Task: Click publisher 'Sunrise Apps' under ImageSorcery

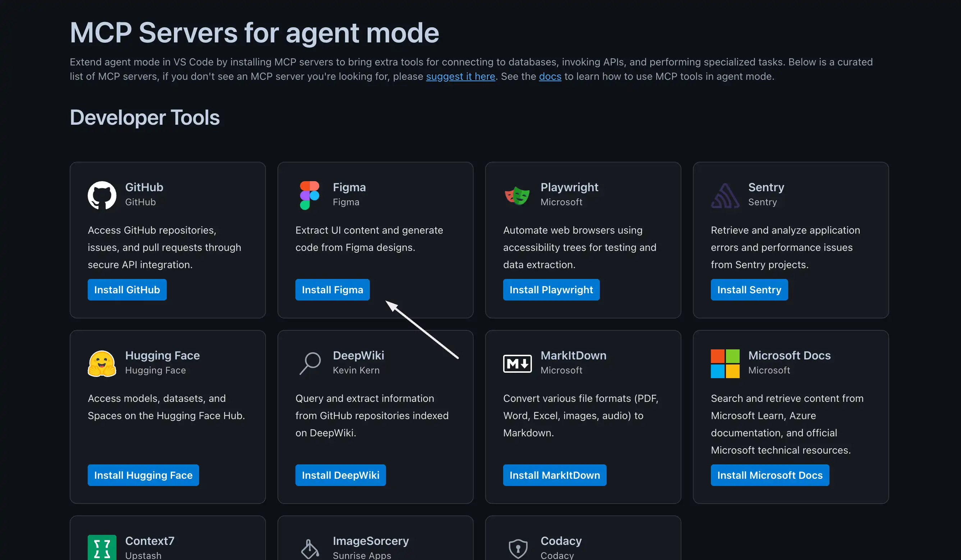Action: click(362, 555)
